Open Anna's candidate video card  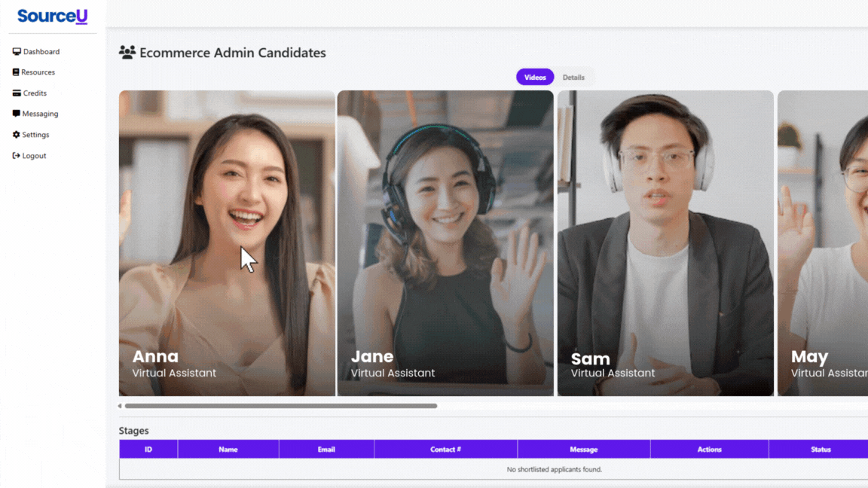tap(227, 242)
